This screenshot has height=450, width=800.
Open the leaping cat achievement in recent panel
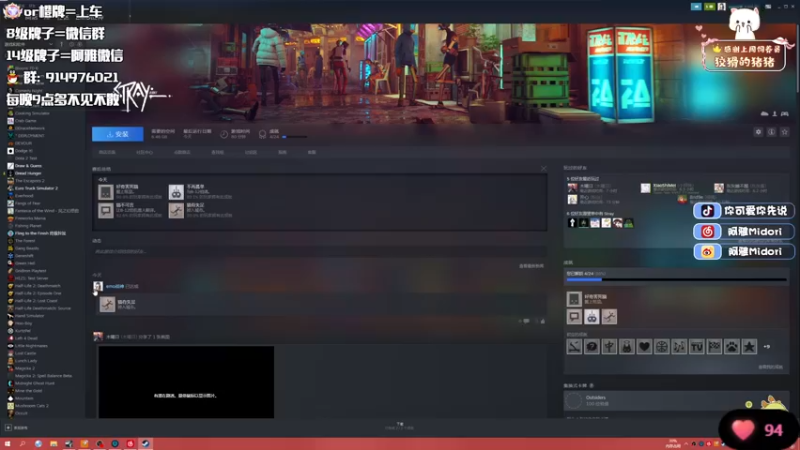[176, 210]
